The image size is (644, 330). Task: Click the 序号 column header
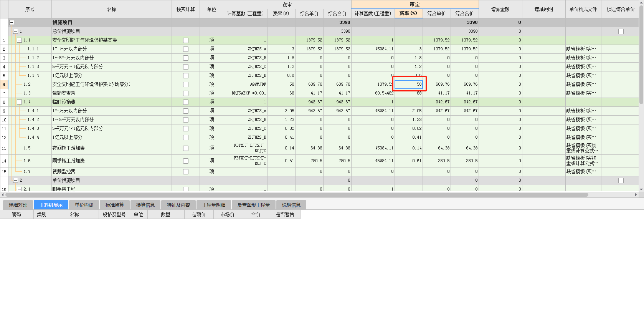[x=30, y=9]
